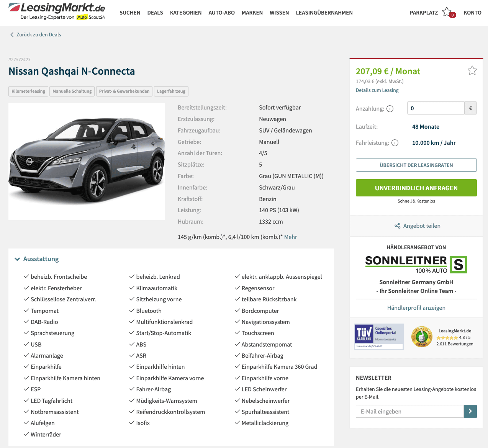Click the 207,09 € / Monat price
488x448 pixels.
tap(388, 71)
